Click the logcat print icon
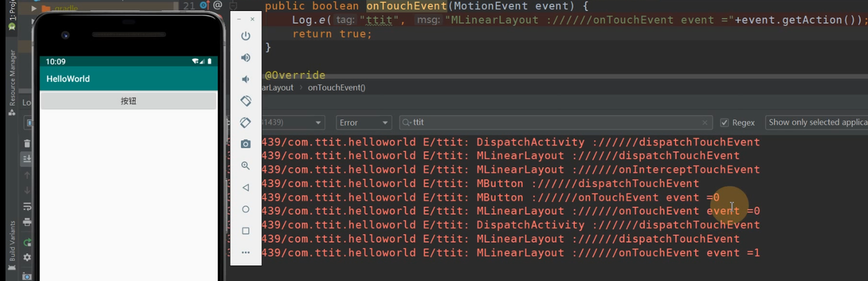Screen dimensions: 868x281 coord(27,221)
